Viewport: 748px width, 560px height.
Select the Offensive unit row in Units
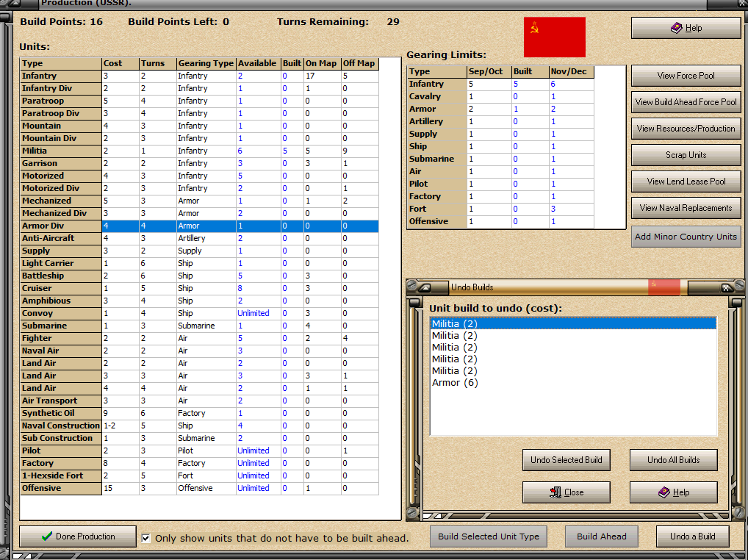tap(199, 488)
